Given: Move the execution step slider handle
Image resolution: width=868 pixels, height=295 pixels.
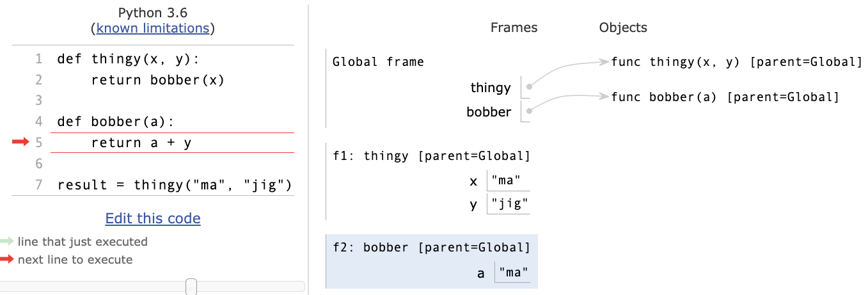Looking at the screenshot, I should [191, 287].
